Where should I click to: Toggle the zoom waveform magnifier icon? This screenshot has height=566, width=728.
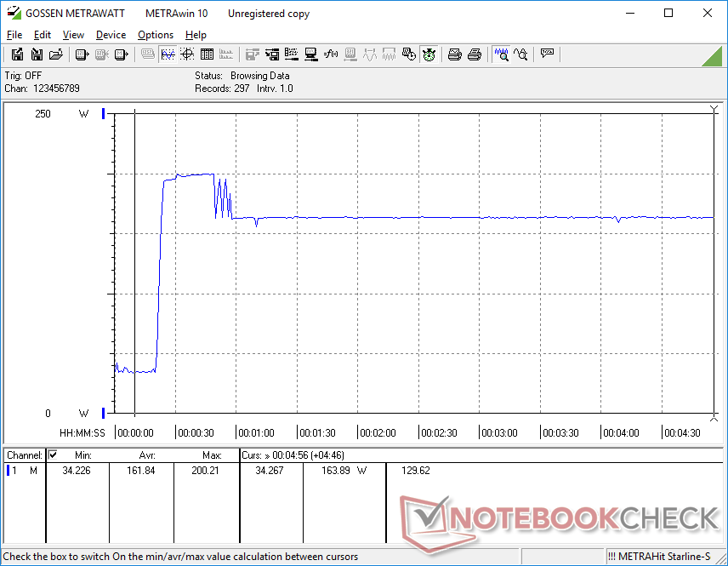click(x=502, y=54)
